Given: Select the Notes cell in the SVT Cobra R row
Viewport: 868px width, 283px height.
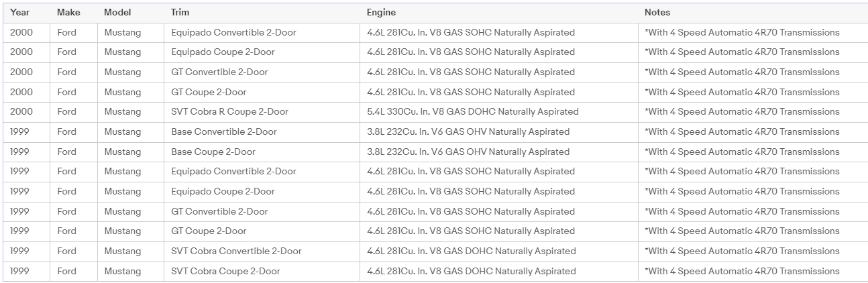Looking at the screenshot, I should [741, 112].
